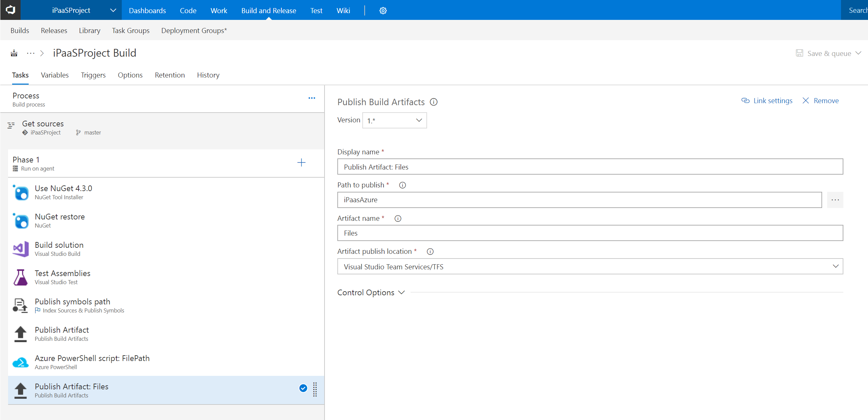Screen dimensions: 868x420
Task: Switch to the Variables tab
Action: click(x=55, y=75)
